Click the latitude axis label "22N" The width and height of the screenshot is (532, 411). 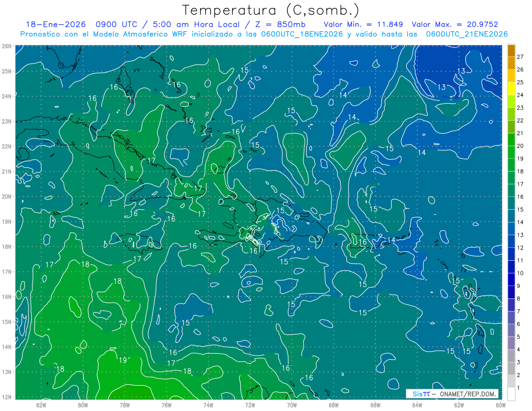pyautogui.click(x=6, y=146)
